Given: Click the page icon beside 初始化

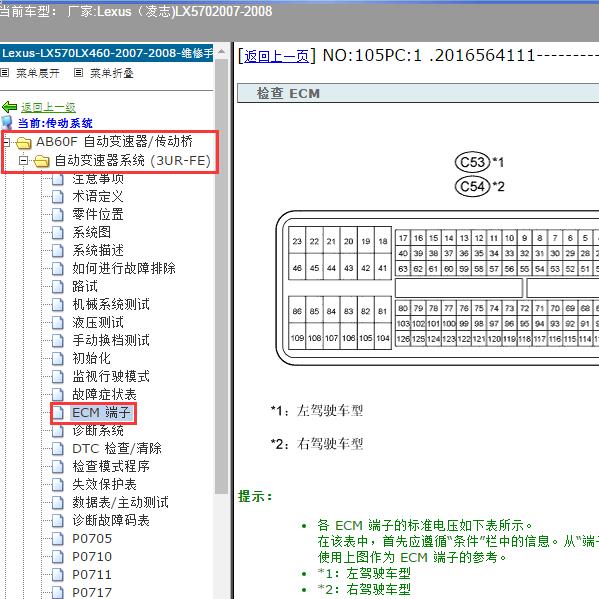Looking at the screenshot, I should 58,358.
